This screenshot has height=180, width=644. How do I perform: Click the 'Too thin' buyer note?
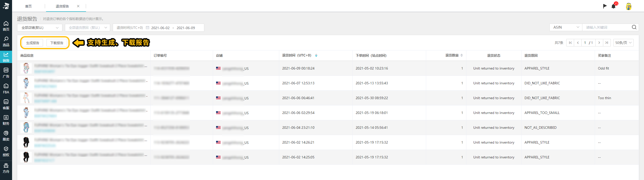(x=605, y=98)
